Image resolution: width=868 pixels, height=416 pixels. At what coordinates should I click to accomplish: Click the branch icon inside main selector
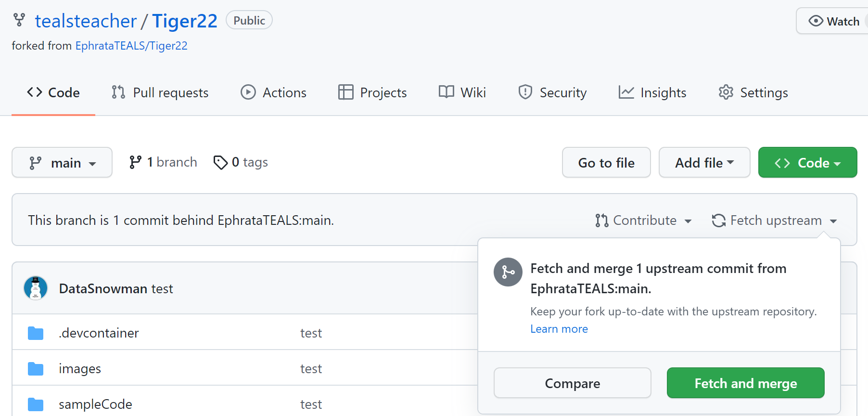pyautogui.click(x=35, y=163)
